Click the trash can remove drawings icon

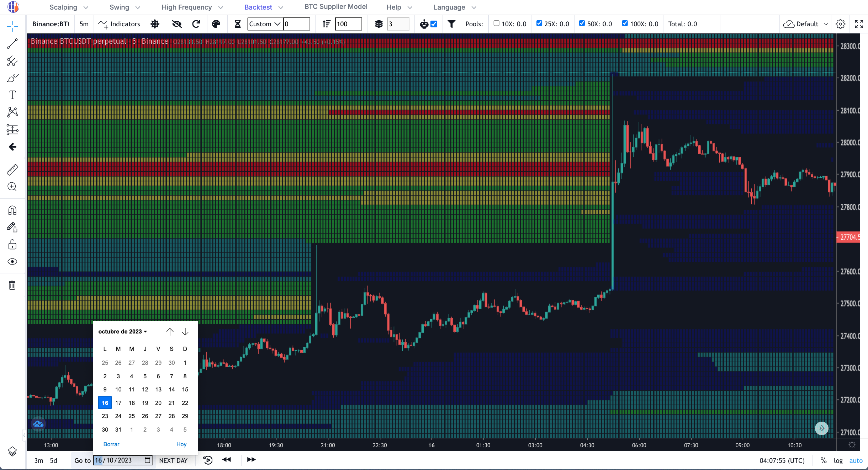click(12, 285)
